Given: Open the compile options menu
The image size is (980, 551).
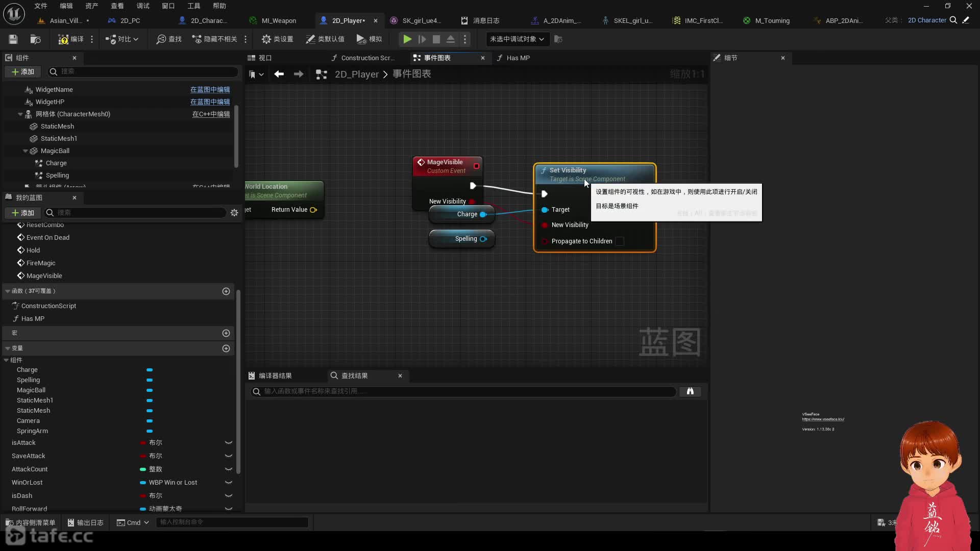Looking at the screenshot, I should 92,39.
